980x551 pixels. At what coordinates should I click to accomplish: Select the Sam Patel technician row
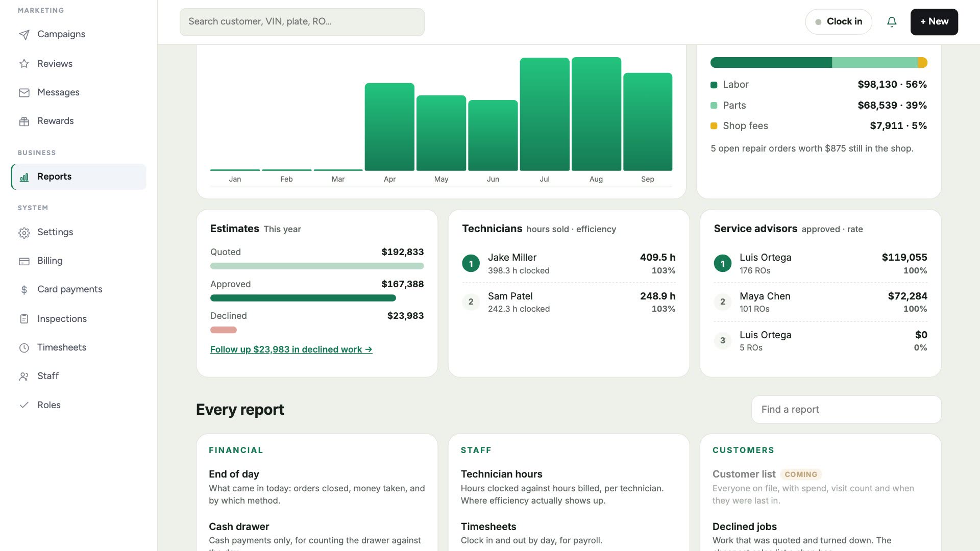[569, 302]
